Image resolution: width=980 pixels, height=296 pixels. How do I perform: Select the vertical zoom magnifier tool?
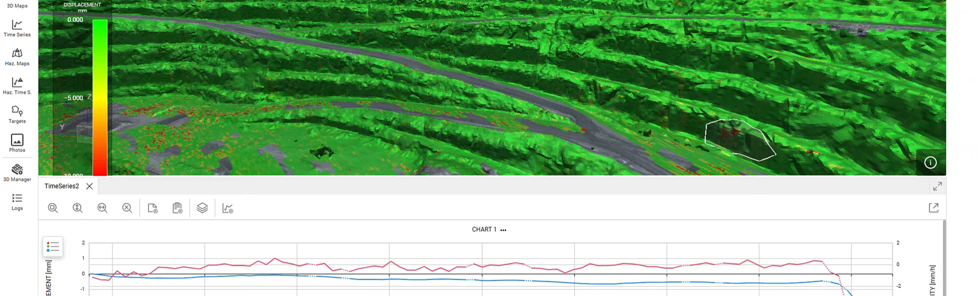(77, 208)
